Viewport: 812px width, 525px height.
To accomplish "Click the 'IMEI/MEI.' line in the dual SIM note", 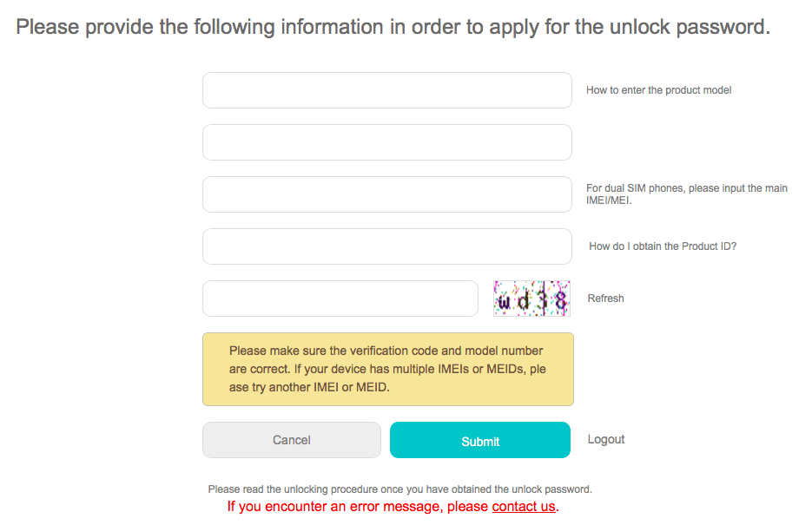I will pos(608,200).
